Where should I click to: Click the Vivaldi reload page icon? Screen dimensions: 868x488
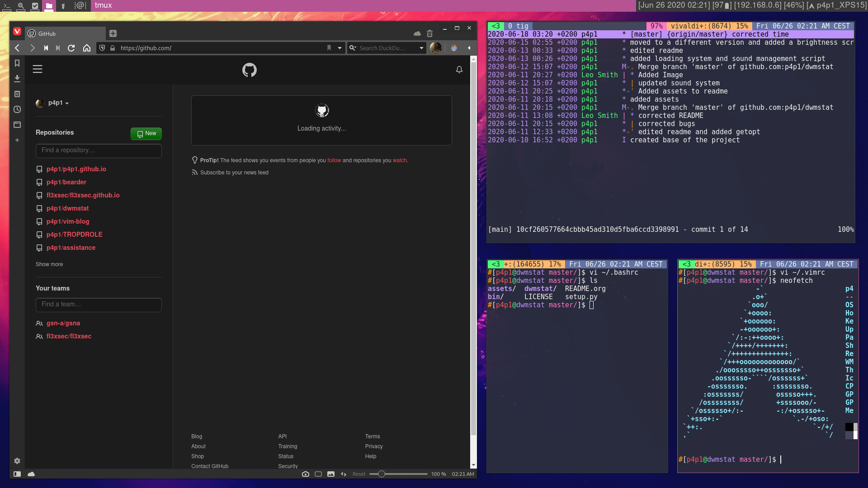click(71, 48)
